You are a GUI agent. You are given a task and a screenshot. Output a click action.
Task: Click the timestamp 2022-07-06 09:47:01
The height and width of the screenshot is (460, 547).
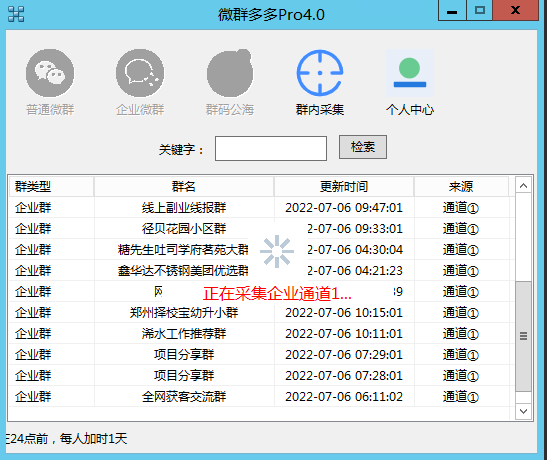click(x=344, y=208)
